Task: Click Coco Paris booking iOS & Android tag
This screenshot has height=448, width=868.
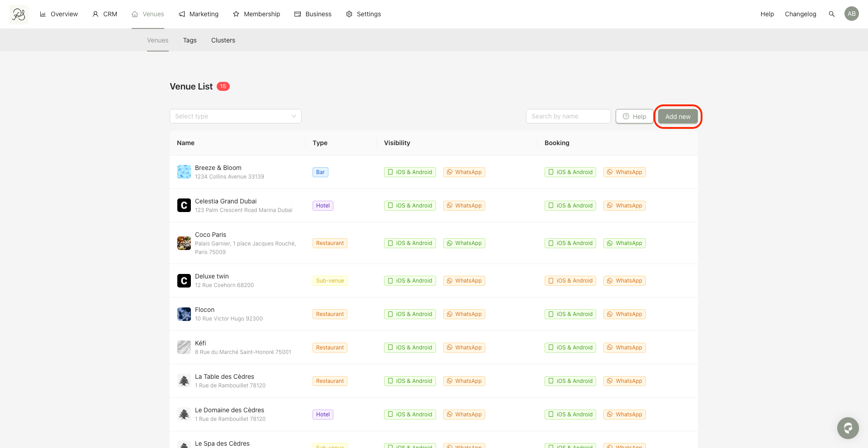Action: 570,243
